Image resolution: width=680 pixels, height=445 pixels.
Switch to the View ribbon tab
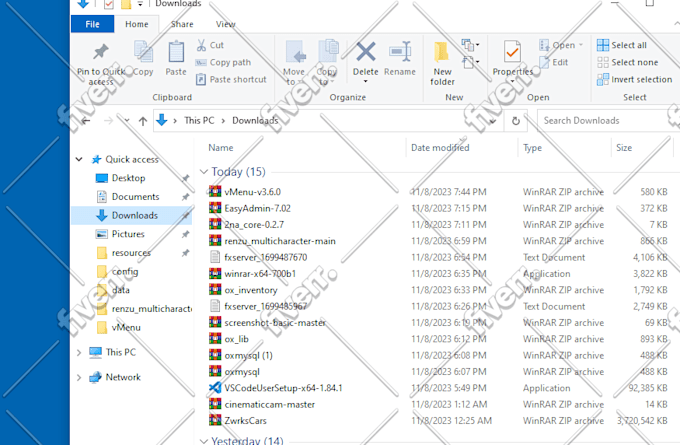(x=226, y=24)
